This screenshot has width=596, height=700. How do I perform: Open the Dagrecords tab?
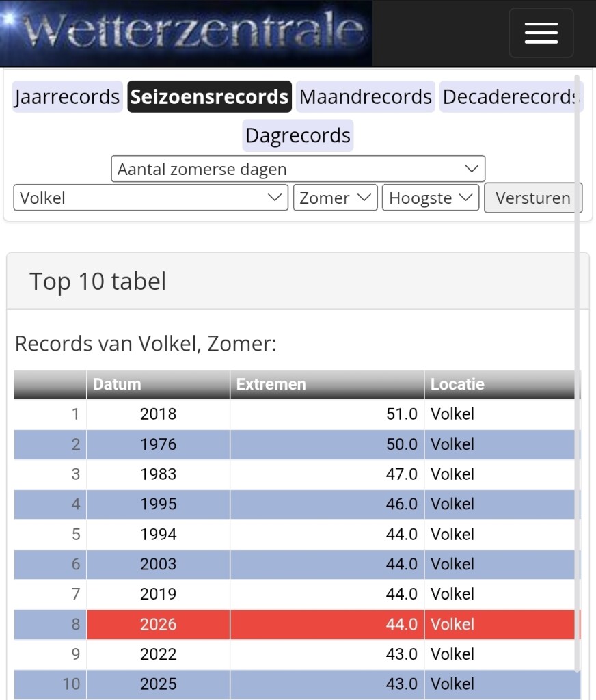tap(298, 135)
